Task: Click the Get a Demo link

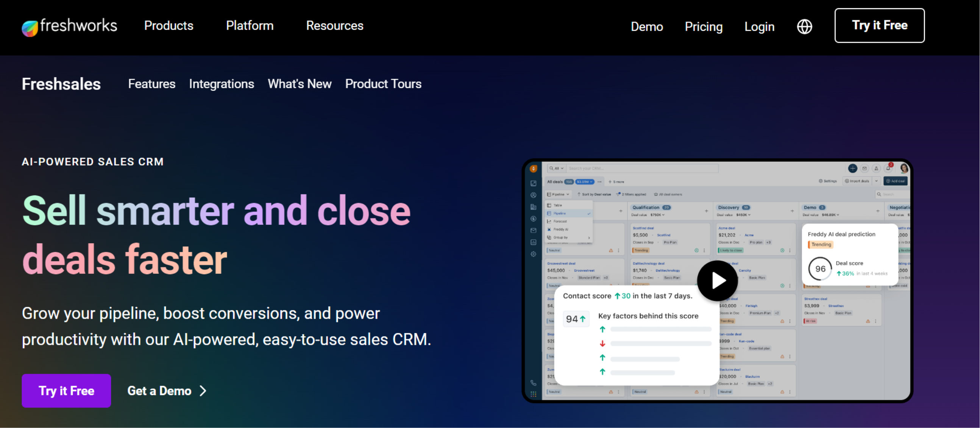Action: coord(167,391)
